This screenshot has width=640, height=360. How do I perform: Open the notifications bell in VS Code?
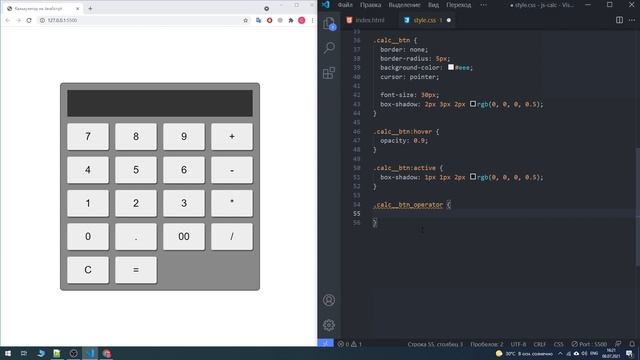point(632,344)
